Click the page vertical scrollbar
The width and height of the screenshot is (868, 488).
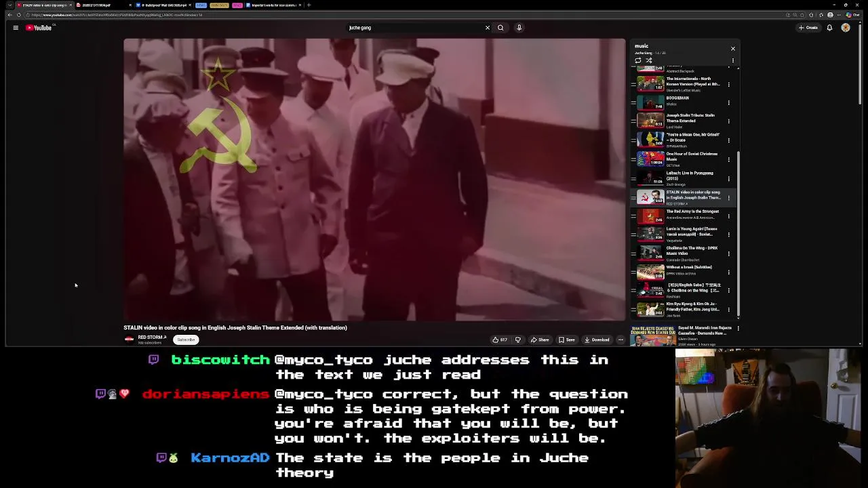[860, 64]
